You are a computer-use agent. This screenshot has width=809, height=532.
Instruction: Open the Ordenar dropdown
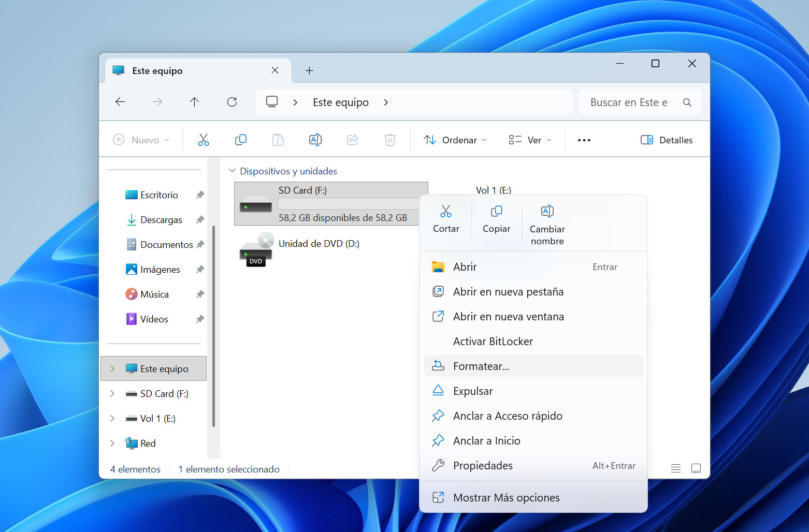coord(455,140)
